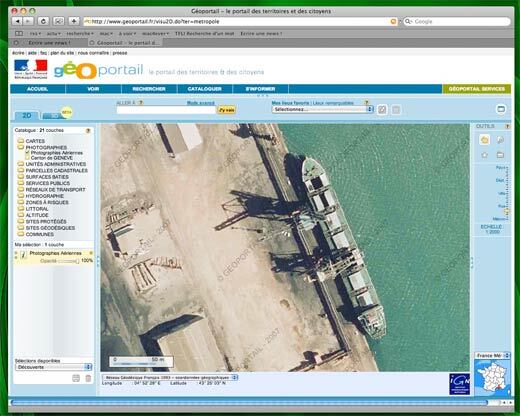Check the Canton de GENEVE layer checkbox
The width and height of the screenshot is (520, 416).
[28, 158]
